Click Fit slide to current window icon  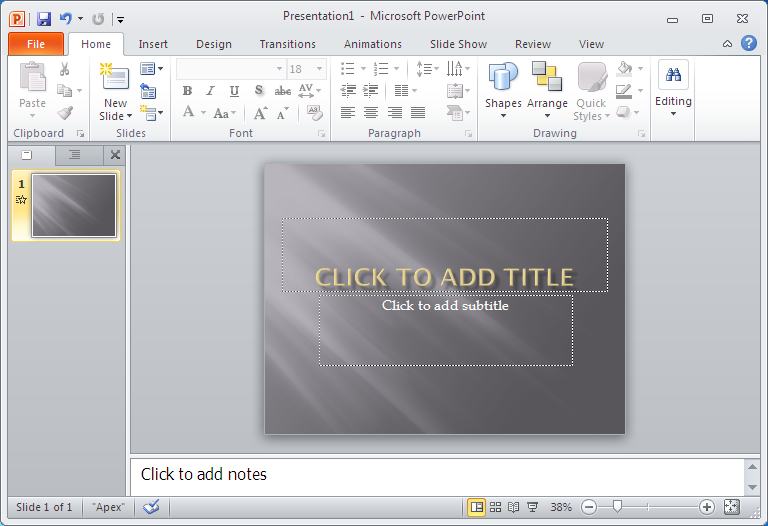click(x=731, y=507)
